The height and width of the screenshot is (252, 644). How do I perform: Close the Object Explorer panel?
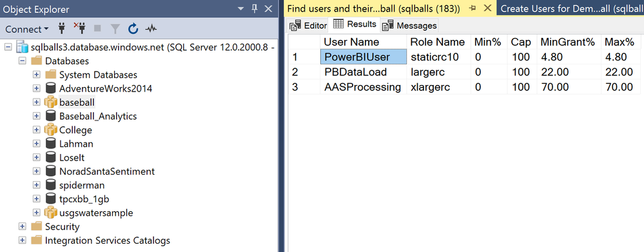click(x=268, y=8)
